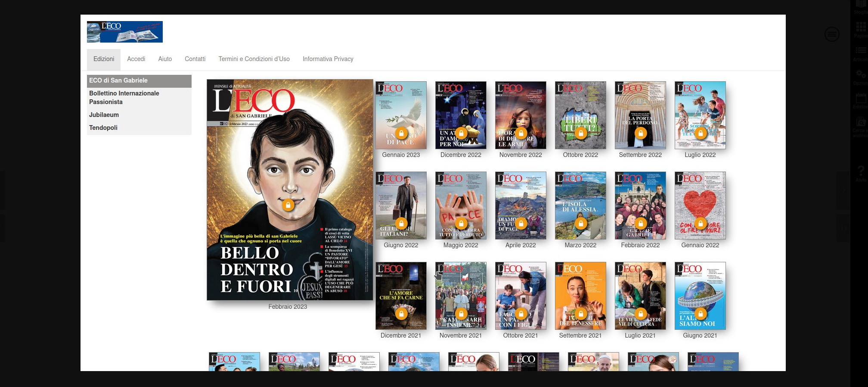The height and width of the screenshot is (387, 868).
Task: Click the Aiuto question mark sidebar icon
Action: 861,171
